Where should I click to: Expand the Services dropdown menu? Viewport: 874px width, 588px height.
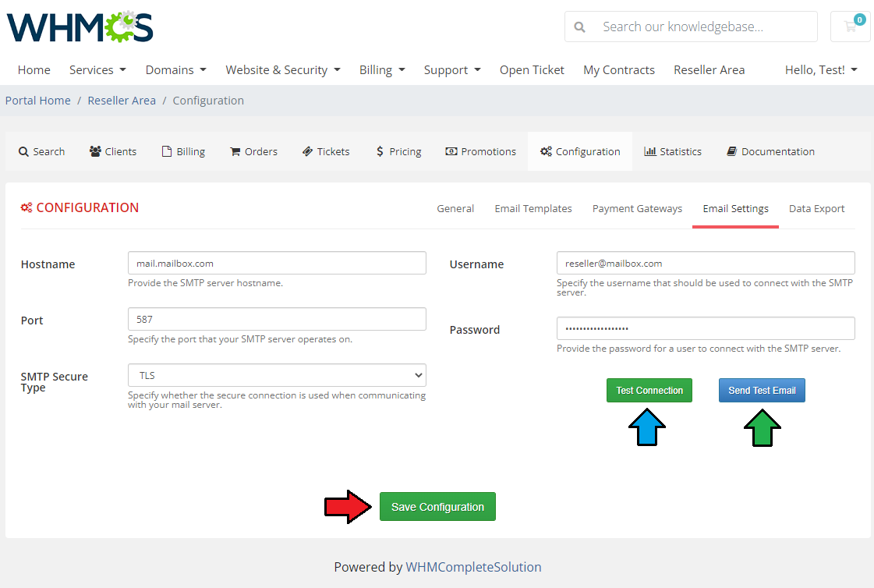point(97,70)
